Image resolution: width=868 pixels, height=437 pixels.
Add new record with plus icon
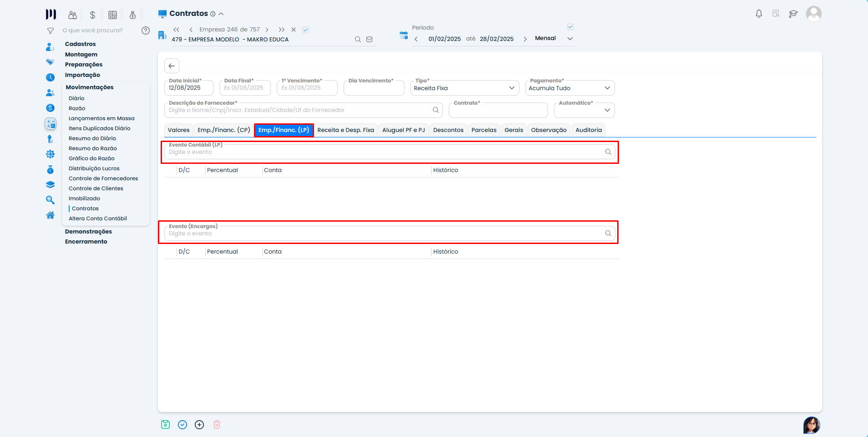[199, 425]
